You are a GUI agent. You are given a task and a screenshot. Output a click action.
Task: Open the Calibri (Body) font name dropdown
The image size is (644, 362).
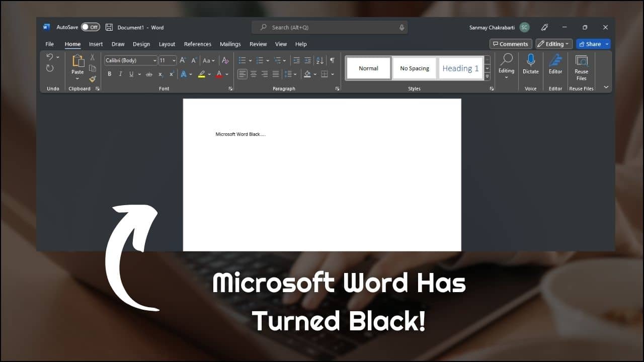(154, 60)
